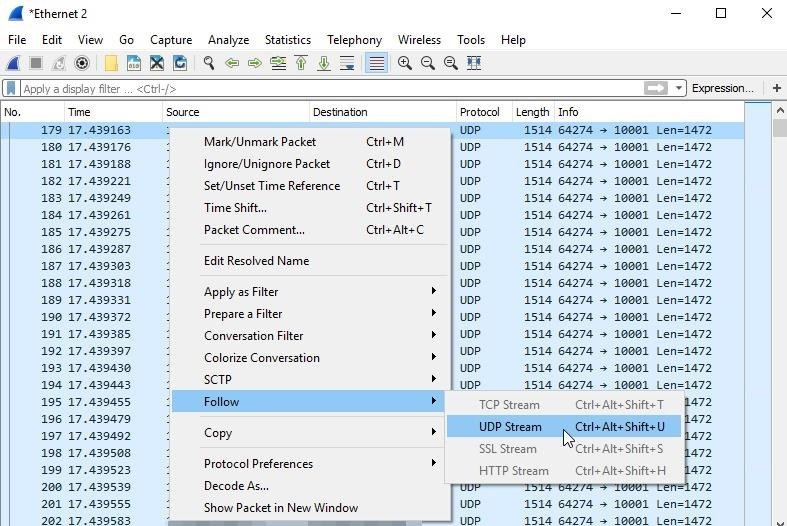Image resolution: width=787 pixels, height=526 pixels.
Task: Sort by the Time column header
Action: [113, 112]
